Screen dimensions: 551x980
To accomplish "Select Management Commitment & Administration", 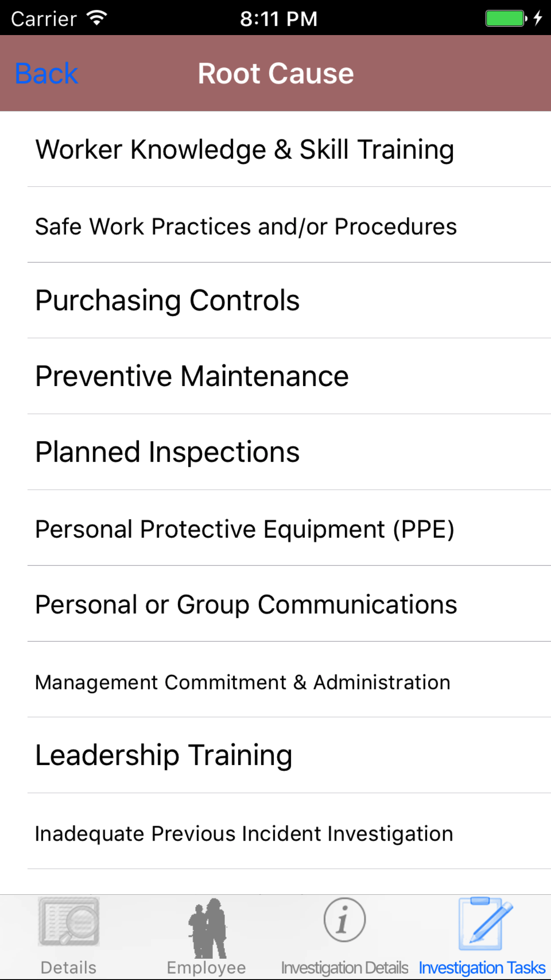I will (243, 682).
